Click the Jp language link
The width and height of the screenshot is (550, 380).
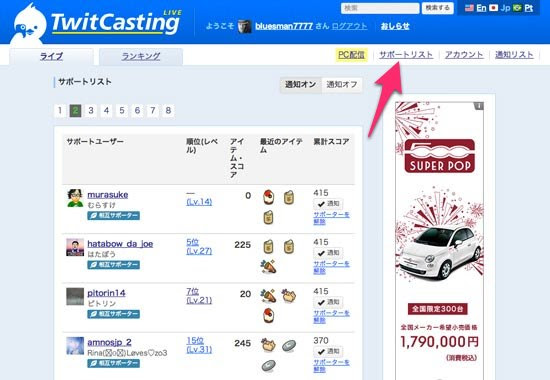[505, 8]
